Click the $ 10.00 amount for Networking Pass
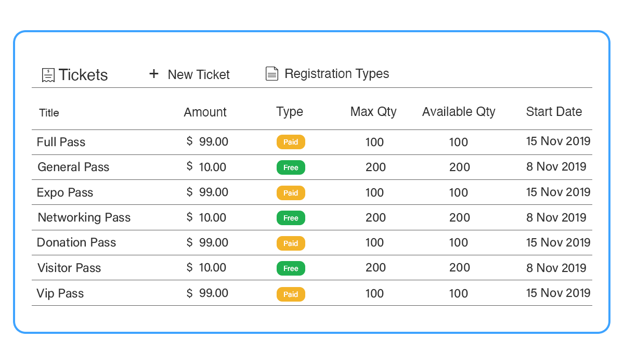 206,217
